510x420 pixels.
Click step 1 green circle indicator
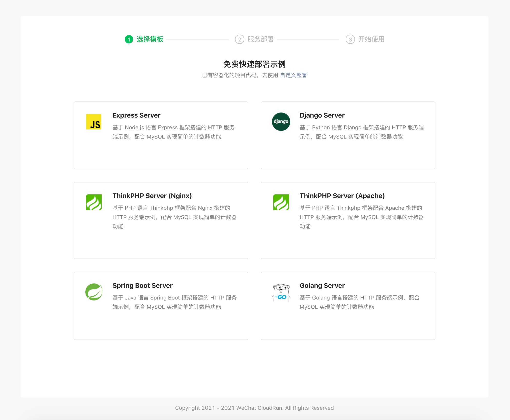(x=129, y=39)
